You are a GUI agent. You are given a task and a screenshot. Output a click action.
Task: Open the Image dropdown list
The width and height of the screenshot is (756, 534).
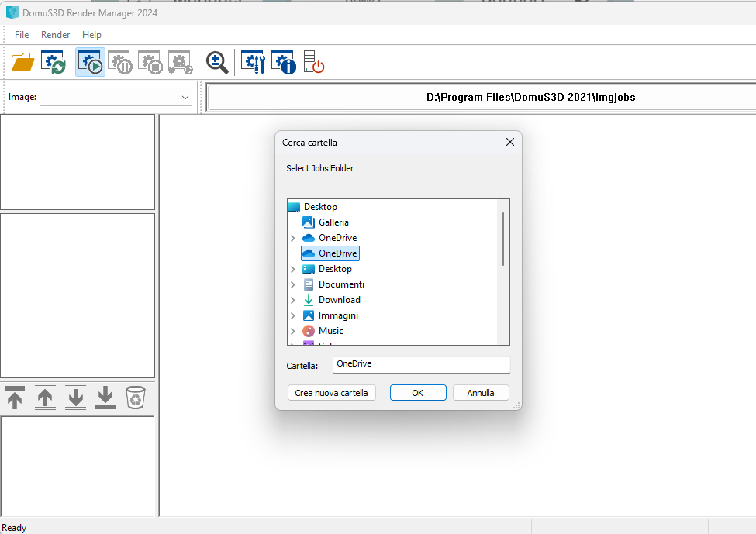tap(184, 97)
